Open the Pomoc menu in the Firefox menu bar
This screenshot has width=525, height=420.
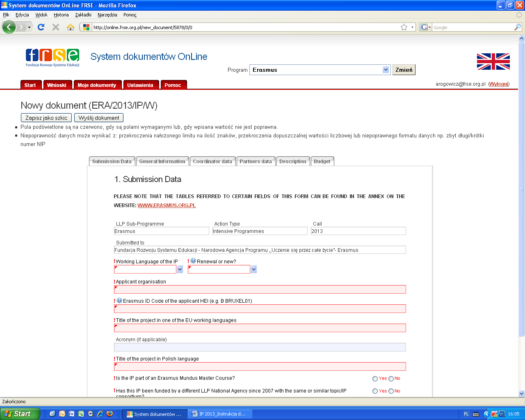click(x=130, y=15)
